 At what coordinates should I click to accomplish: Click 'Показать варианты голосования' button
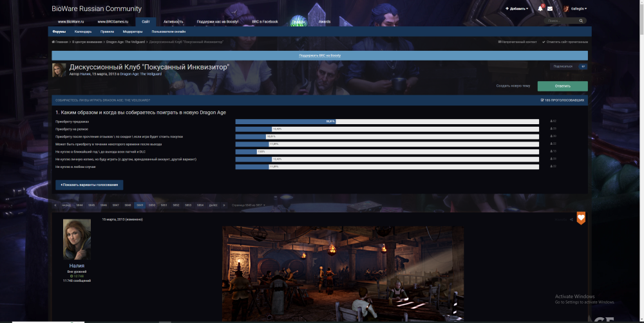(90, 185)
